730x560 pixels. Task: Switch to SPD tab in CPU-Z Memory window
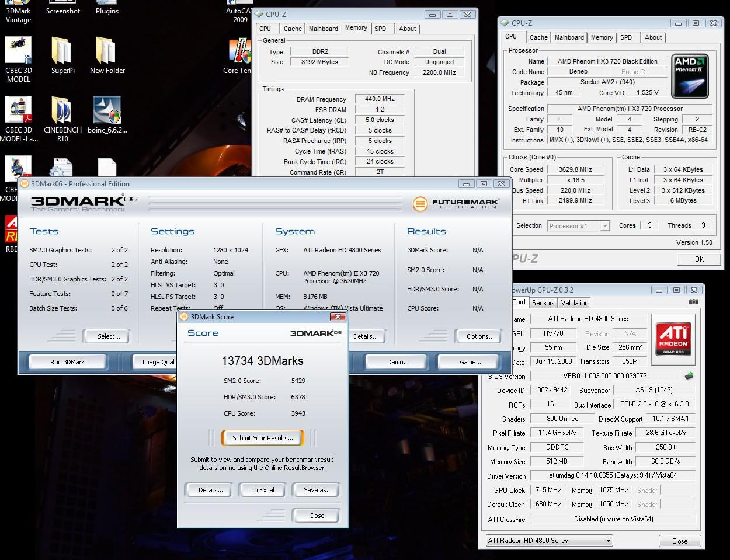[x=380, y=29]
